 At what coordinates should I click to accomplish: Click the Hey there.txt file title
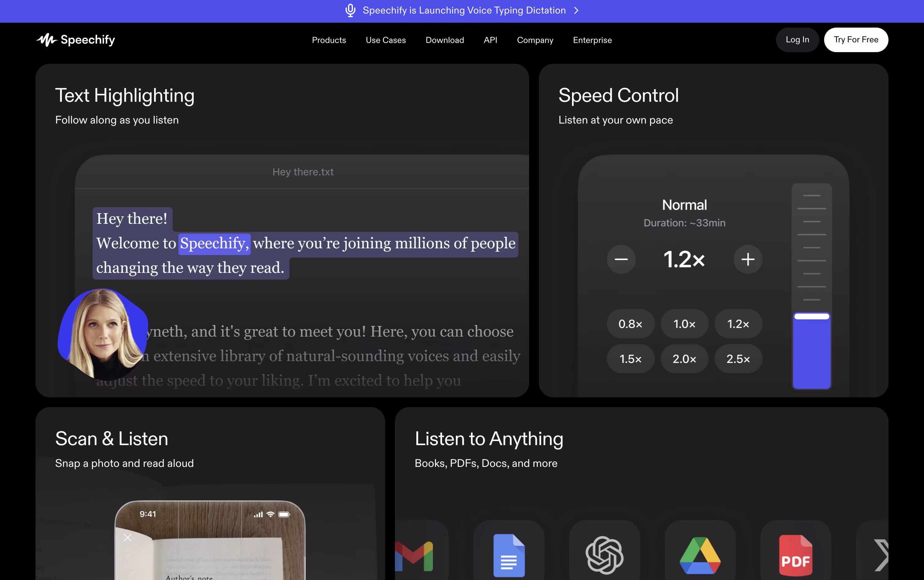(303, 172)
